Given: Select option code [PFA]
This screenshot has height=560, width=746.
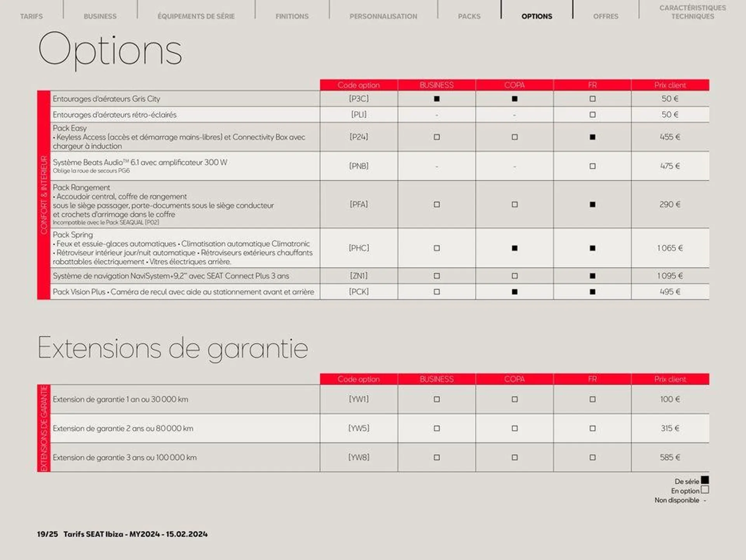Looking at the screenshot, I should click(359, 204).
